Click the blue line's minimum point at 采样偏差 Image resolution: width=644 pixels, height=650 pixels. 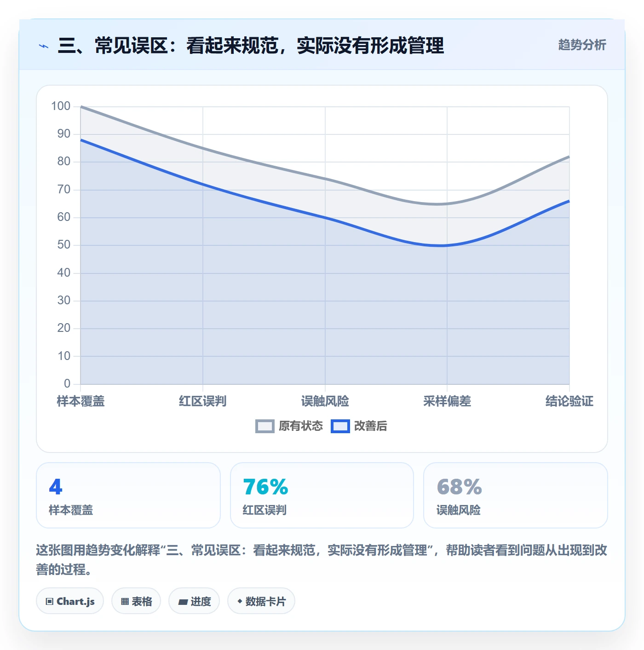[x=447, y=245]
